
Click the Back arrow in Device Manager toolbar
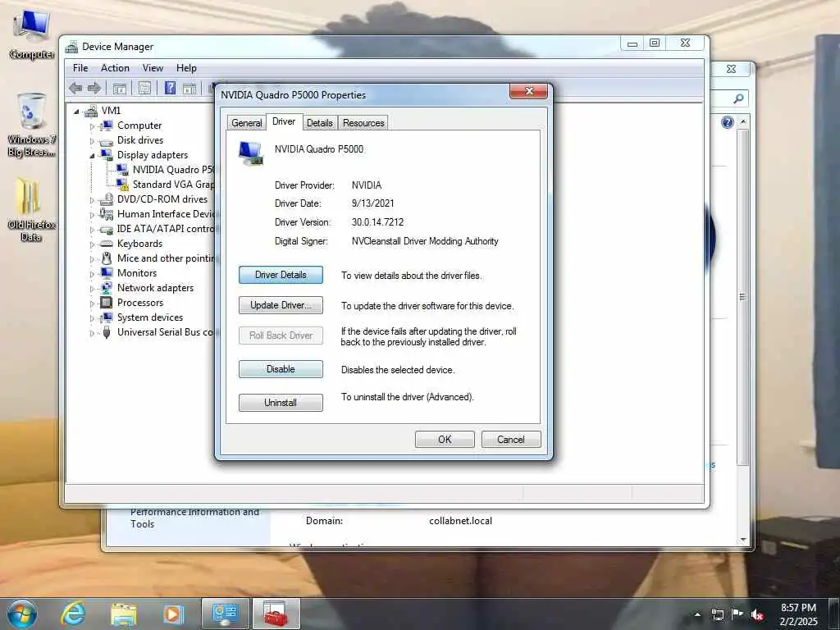point(75,89)
